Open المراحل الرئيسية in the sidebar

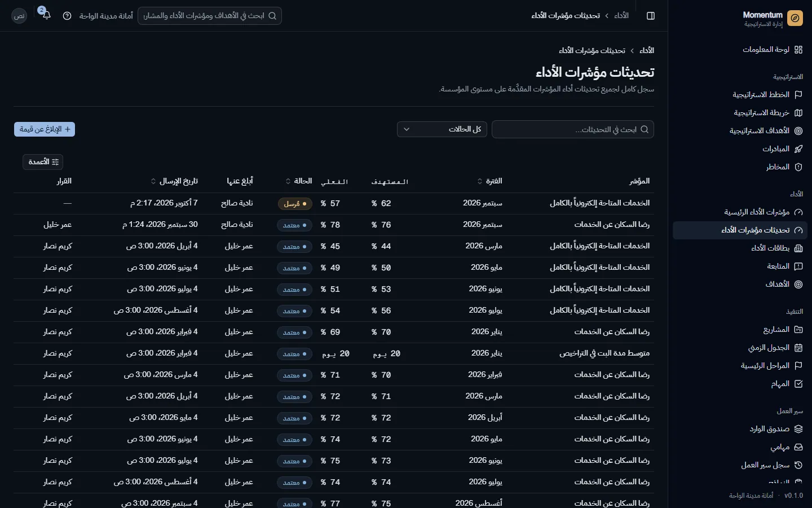point(740,366)
